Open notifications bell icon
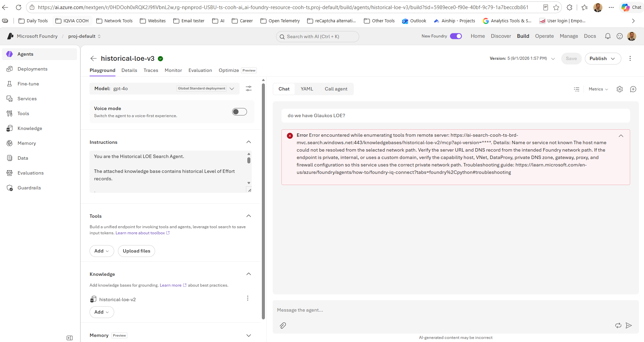This screenshot has height=342, width=644. pyautogui.click(x=608, y=36)
